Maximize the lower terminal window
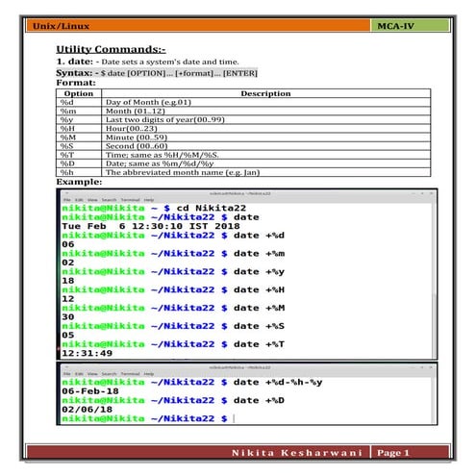 tap(422, 367)
